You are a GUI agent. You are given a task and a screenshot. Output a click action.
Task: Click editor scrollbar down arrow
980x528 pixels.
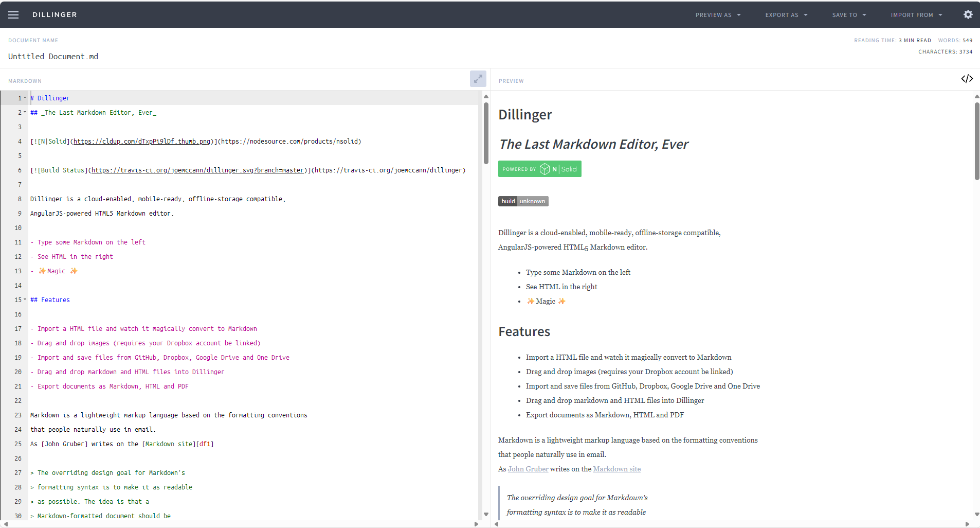pyautogui.click(x=486, y=514)
